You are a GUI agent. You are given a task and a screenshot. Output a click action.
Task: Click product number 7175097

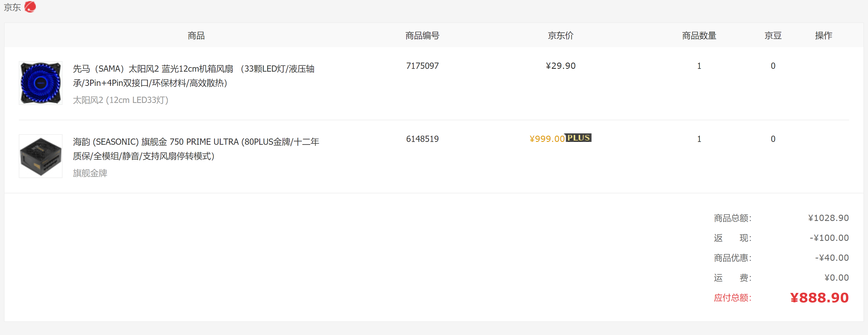tap(422, 66)
